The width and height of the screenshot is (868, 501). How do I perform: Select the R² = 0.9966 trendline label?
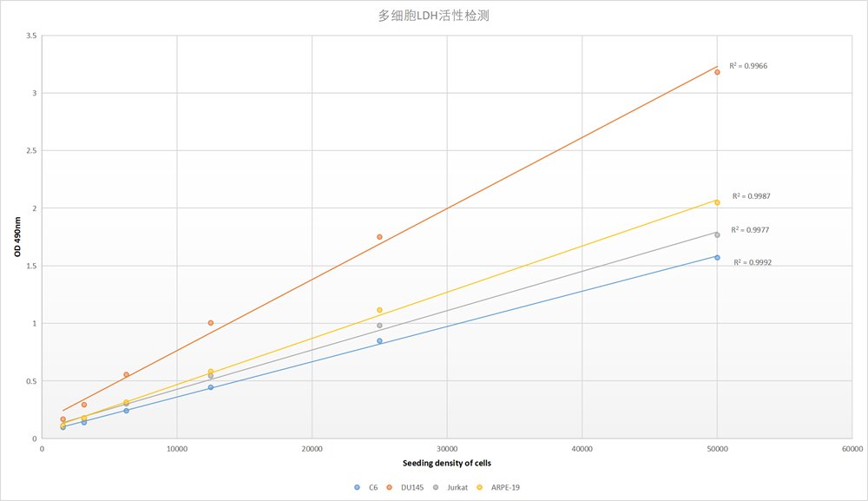[748, 66]
